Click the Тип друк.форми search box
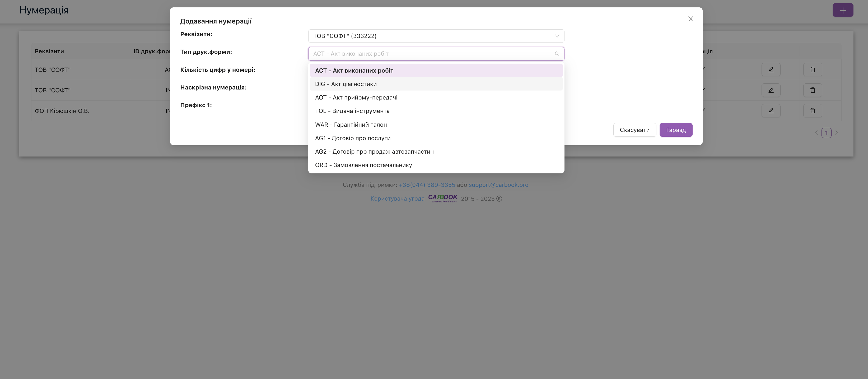Viewport: 868px width, 379px height. (x=431, y=54)
